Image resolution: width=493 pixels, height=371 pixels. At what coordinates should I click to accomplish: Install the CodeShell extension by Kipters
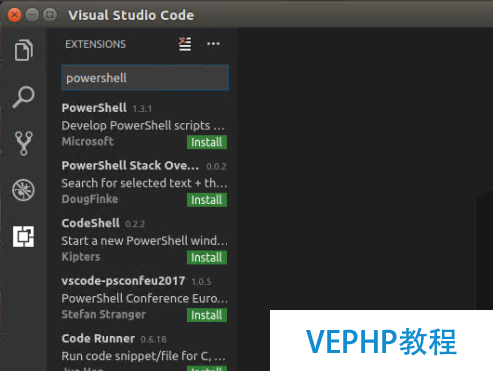207,257
